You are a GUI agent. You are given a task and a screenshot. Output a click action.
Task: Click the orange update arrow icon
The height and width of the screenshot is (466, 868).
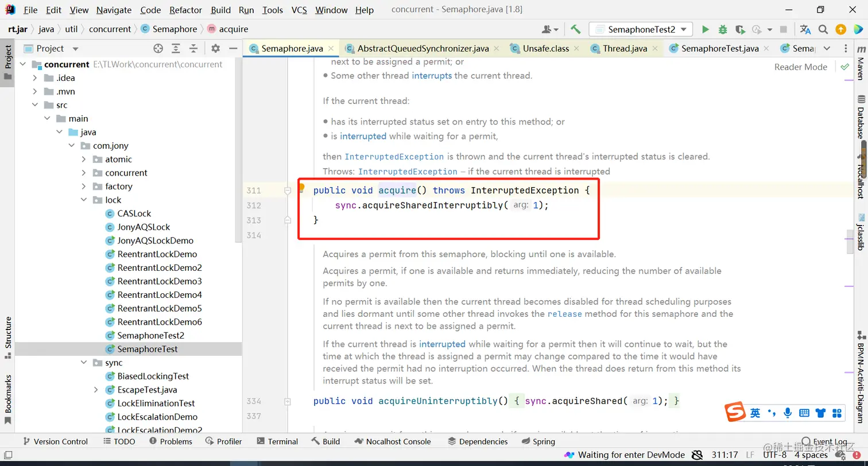(840, 29)
